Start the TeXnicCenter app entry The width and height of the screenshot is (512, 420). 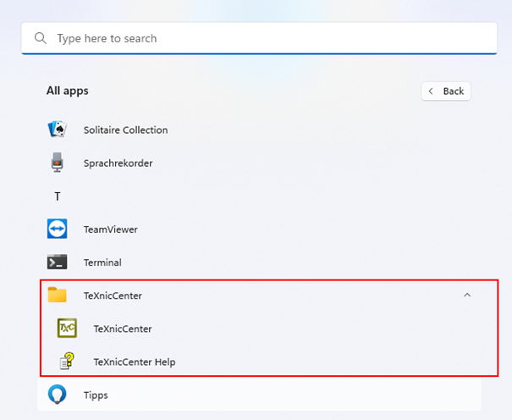coord(123,329)
